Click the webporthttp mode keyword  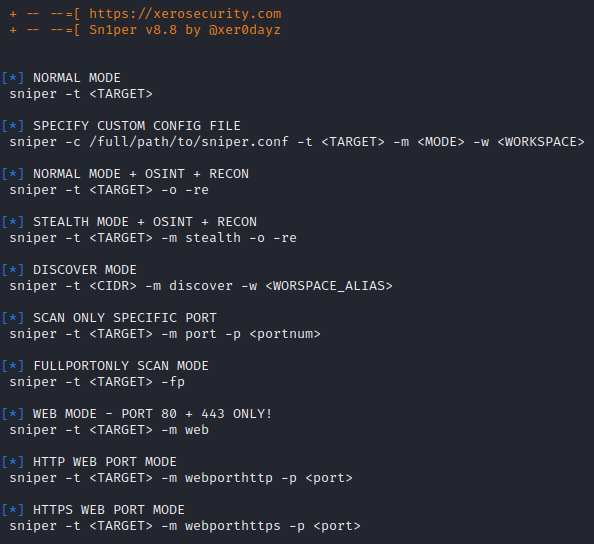click(229, 478)
